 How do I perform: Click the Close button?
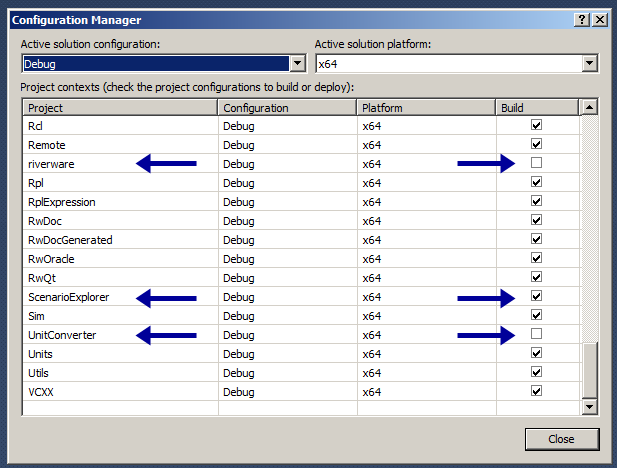click(x=562, y=439)
